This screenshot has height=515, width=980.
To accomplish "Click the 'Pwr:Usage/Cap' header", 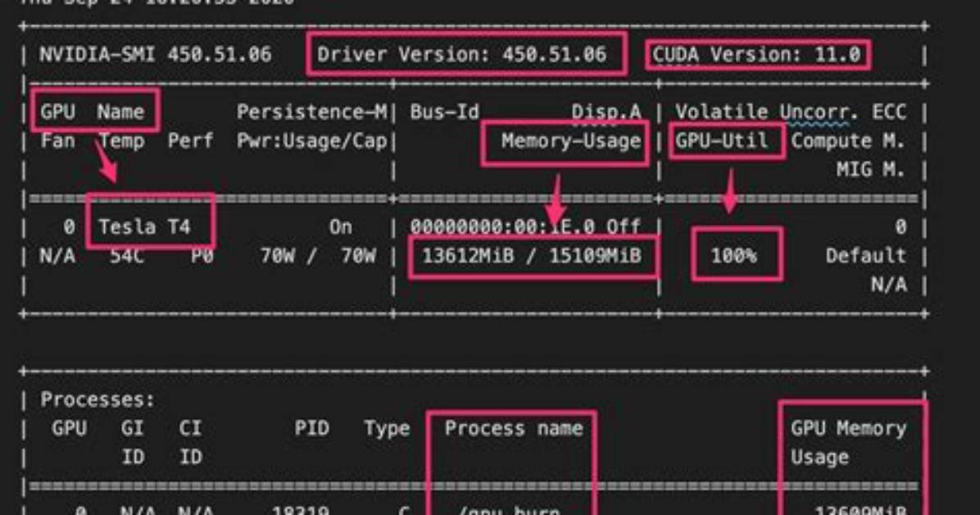I will point(312,141).
